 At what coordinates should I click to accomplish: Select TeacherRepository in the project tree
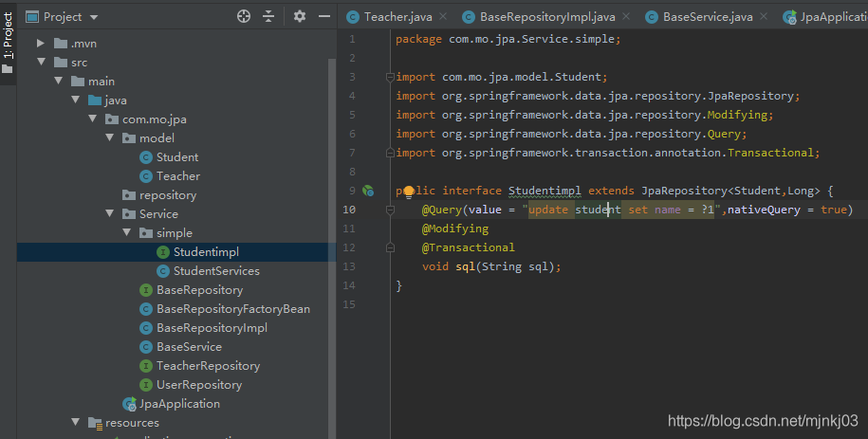208,366
